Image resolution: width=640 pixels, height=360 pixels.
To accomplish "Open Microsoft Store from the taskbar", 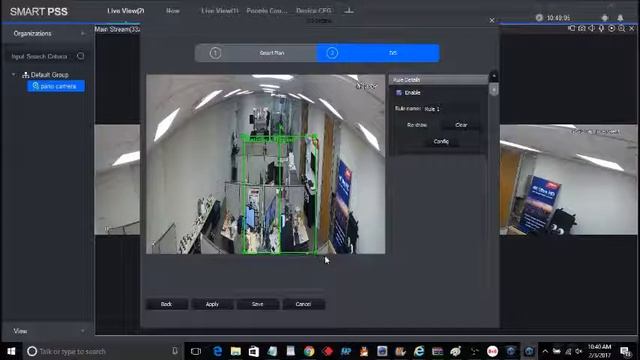I will (253, 351).
